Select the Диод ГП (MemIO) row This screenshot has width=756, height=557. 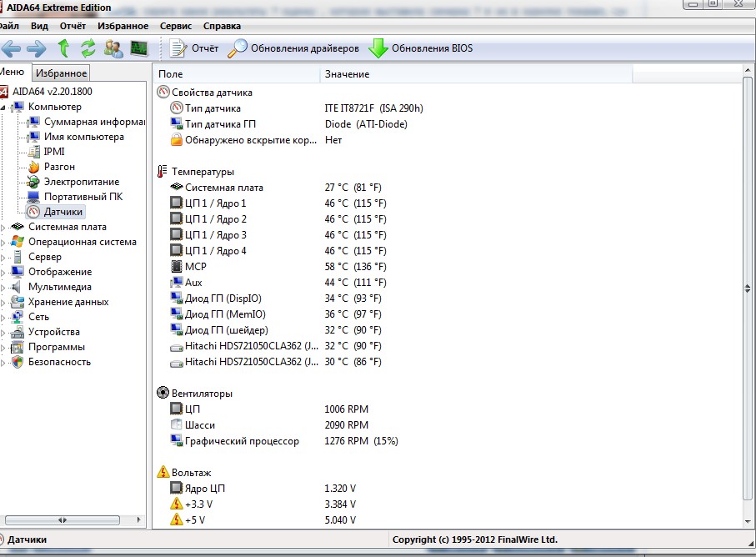[x=276, y=314]
